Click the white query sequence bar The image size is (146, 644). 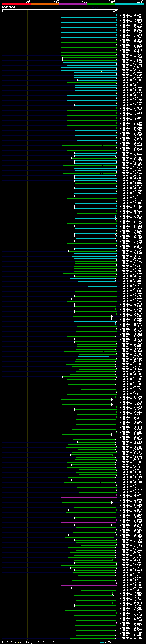60,10
